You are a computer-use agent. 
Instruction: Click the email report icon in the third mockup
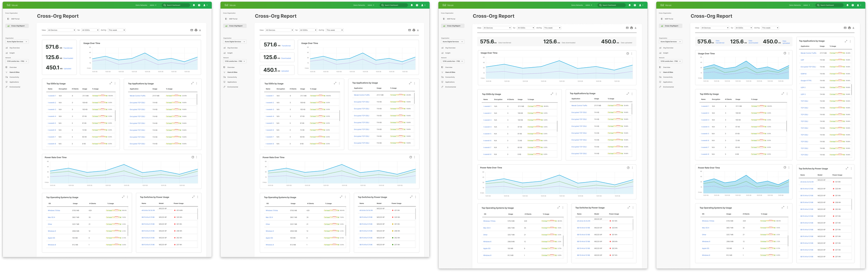pyautogui.click(x=627, y=28)
